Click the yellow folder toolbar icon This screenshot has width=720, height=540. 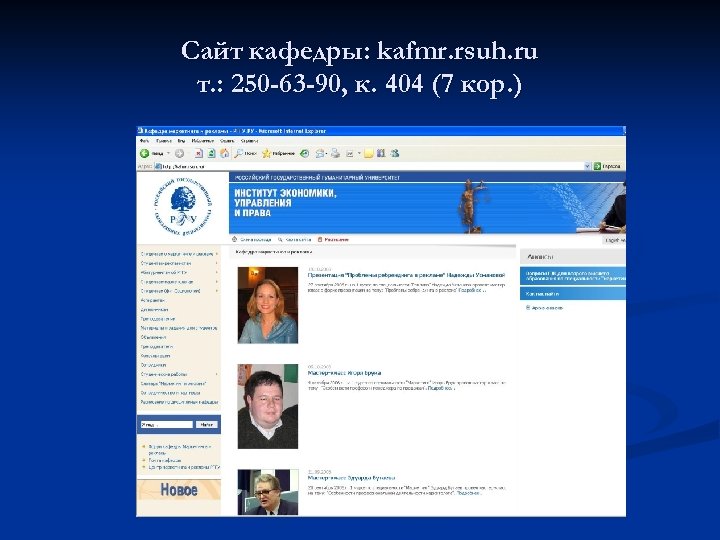(368, 154)
